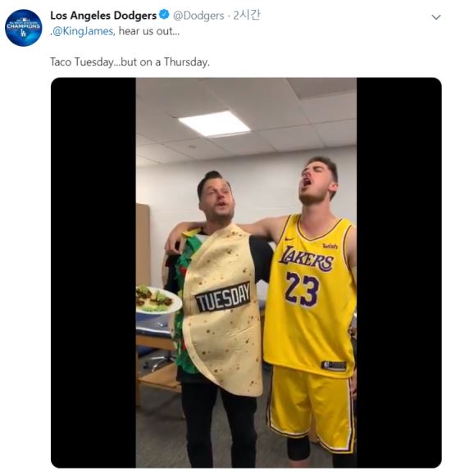Click the TUESDAY label on taco costume
Viewport: 451px width, 476px height.
click(223, 297)
